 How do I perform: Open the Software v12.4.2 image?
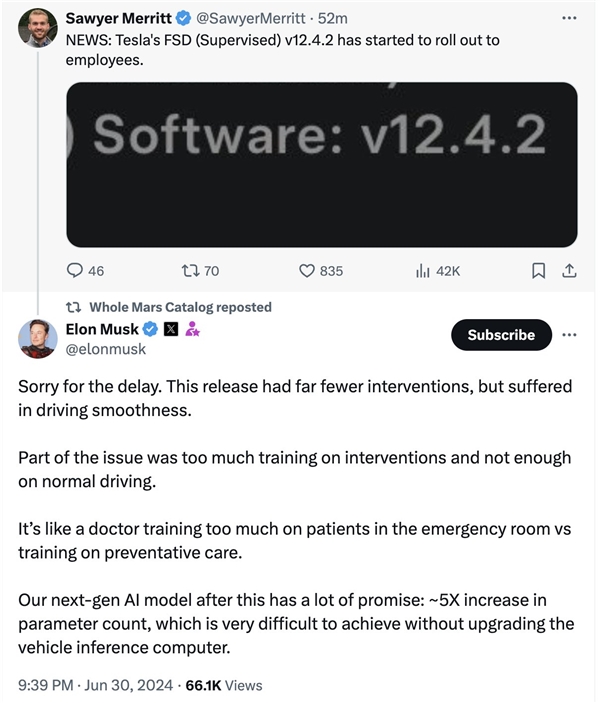321,164
